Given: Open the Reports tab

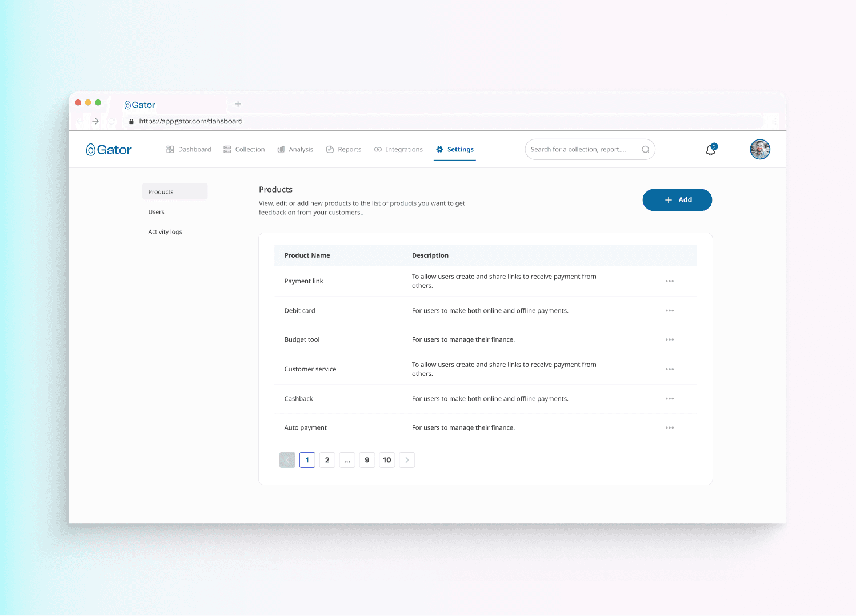Looking at the screenshot, I should pos(343,150).
